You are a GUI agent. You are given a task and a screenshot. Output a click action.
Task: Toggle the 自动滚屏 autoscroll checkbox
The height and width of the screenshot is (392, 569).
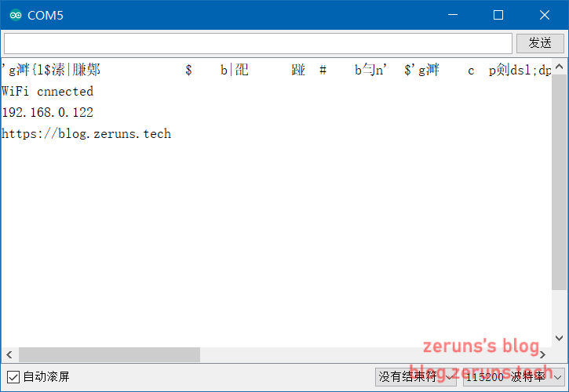(x=13, y=377)
